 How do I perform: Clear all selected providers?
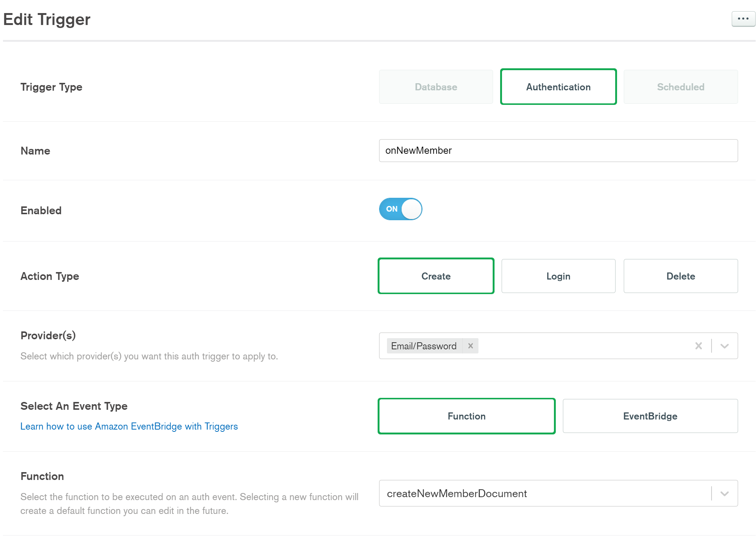coord(698,346)
